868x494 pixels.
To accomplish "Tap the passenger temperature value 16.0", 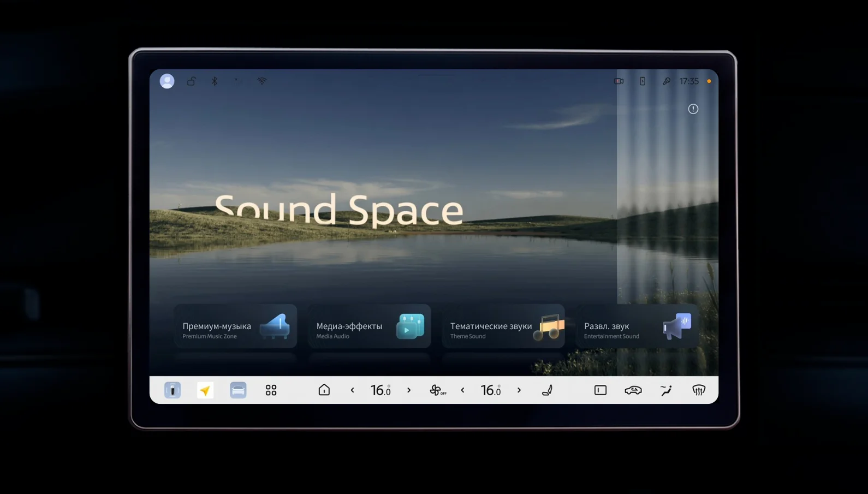I will click(x=491, y=390).
